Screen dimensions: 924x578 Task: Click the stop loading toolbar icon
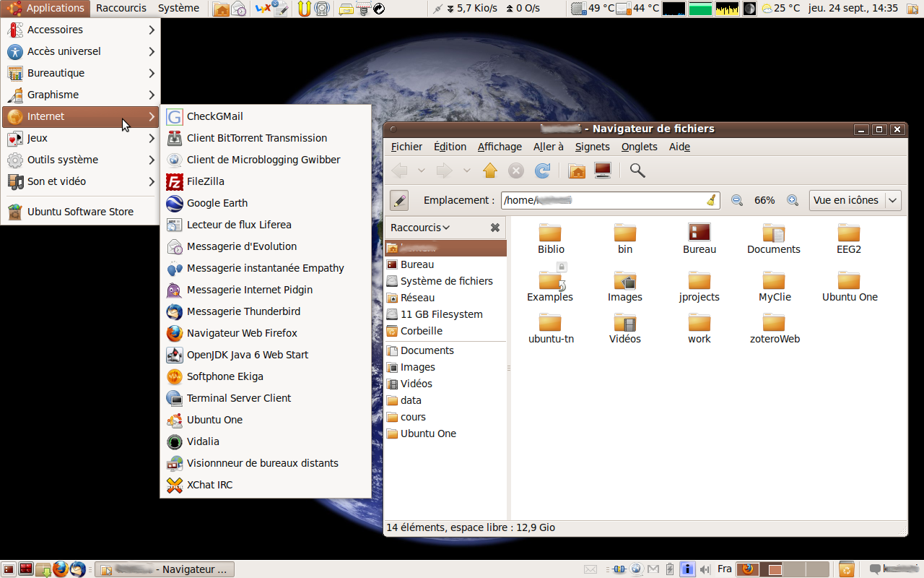coord(516,171)
